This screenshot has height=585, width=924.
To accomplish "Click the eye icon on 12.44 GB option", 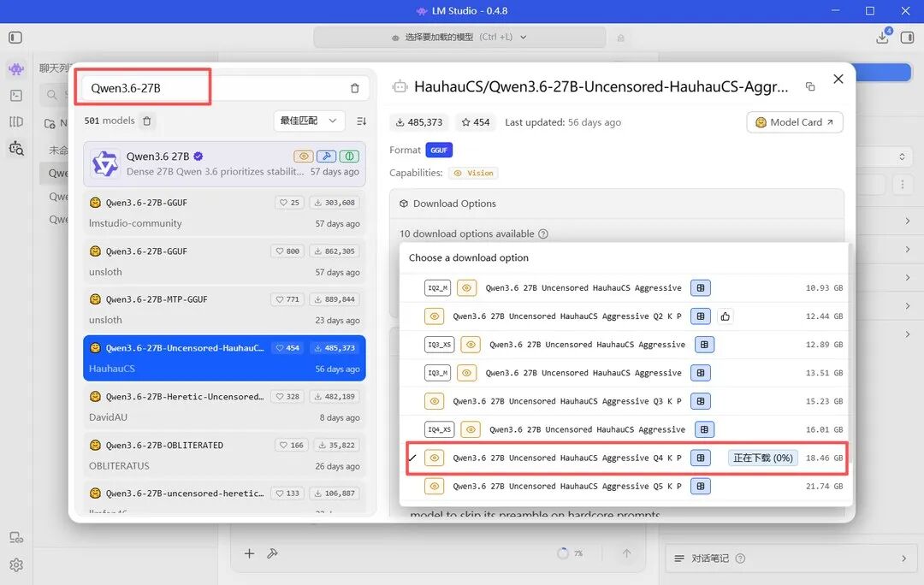I will pos(435,316).
